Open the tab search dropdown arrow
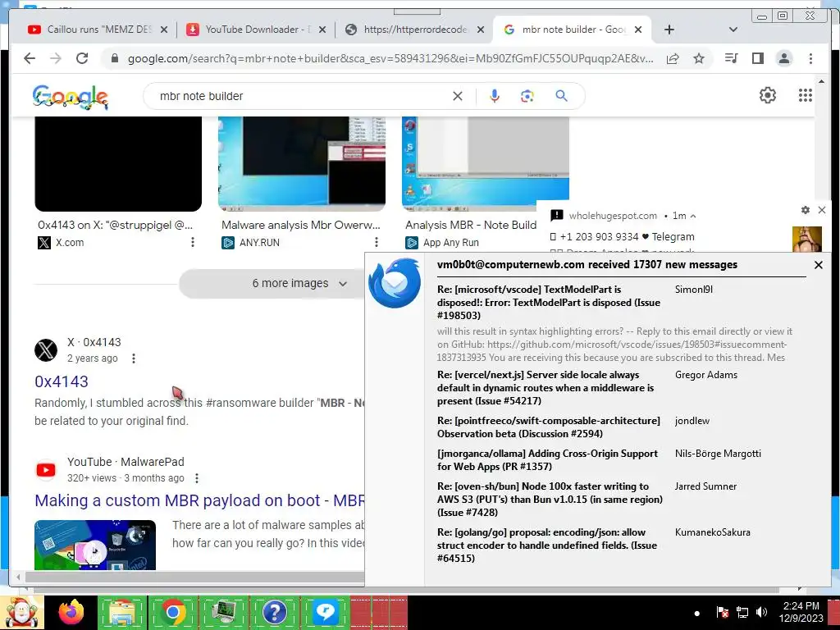This screenshot has width=840, height=630. point(733,30)
